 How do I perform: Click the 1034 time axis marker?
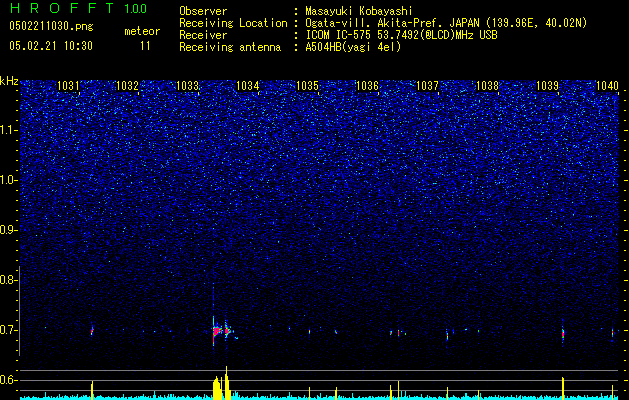click(x=248, y=86)
